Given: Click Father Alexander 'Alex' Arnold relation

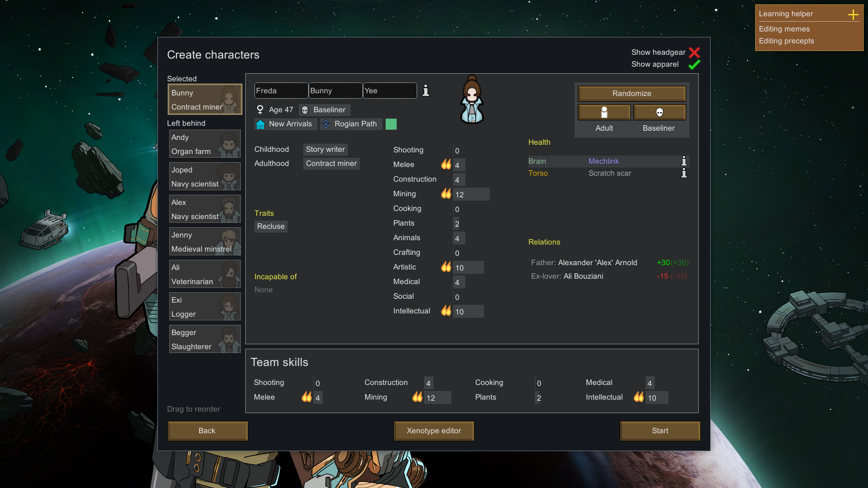Looking at the screenshot, I should (609, 263).
